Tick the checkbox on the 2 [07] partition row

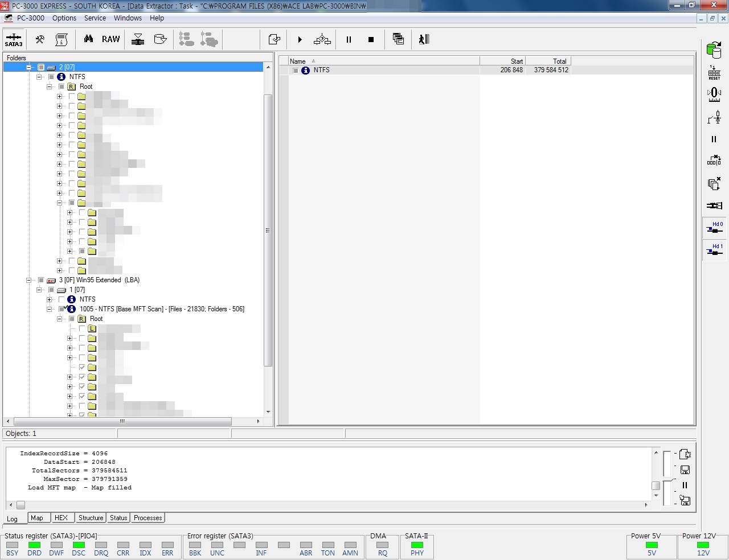click(41, 67)
